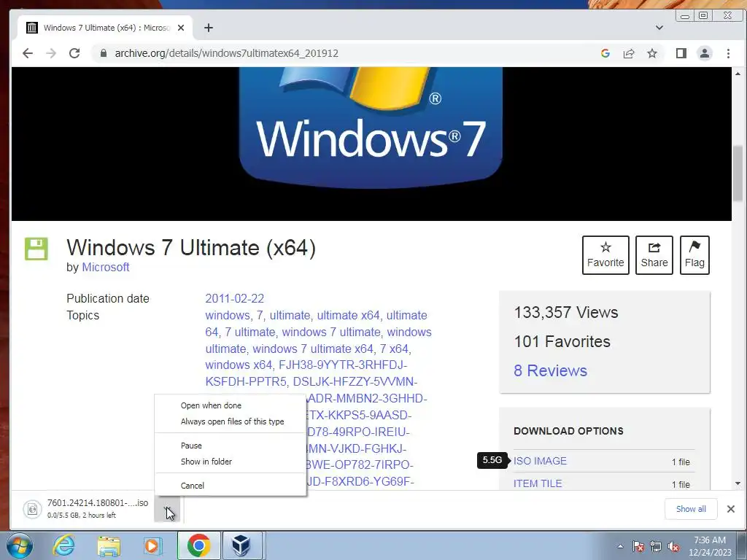Open Chrome three-dot menu
The width and height of the screenshot is (747, 560).
729,53
